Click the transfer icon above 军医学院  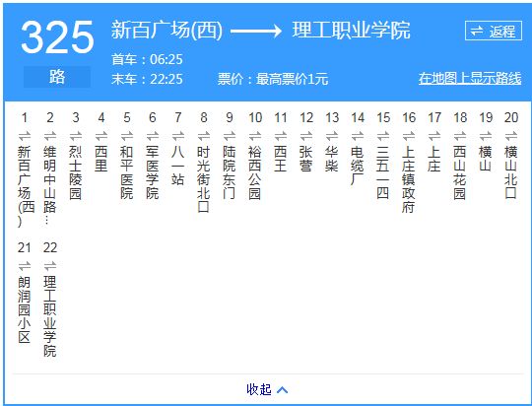(153, 136)
